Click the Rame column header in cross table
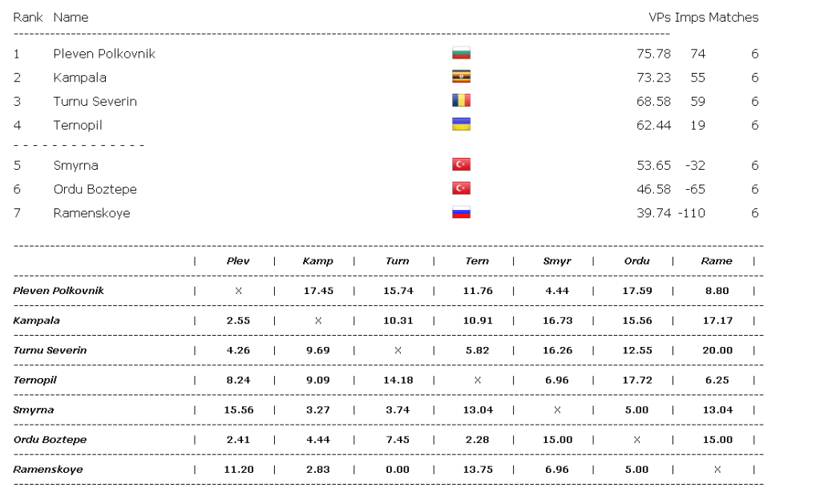 click(717, 260)
